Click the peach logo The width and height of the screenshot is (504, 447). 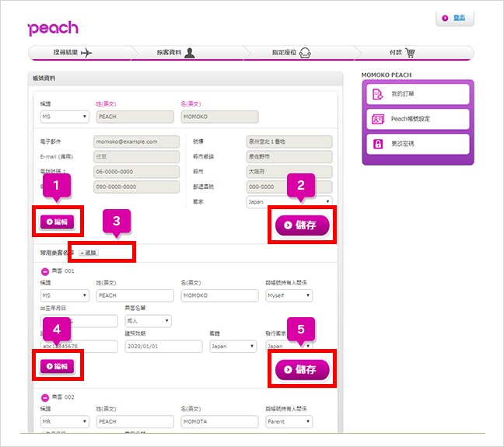pyautogui.click(x=53, y=28)
